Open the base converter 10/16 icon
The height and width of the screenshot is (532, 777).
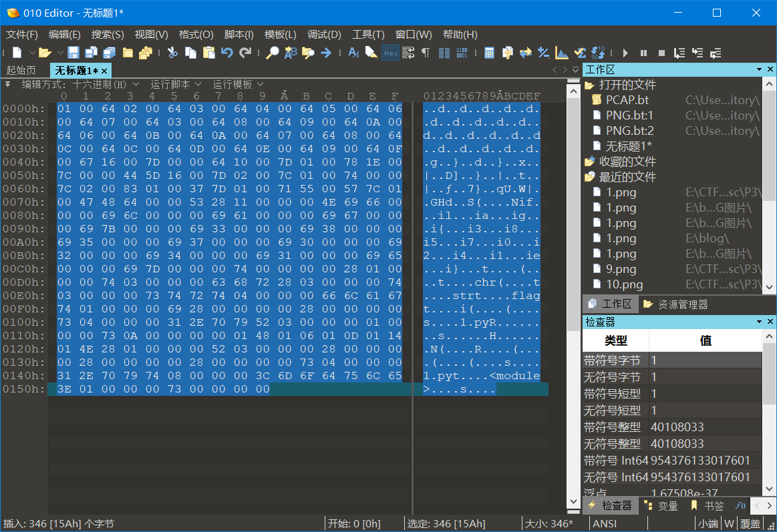click(x=598, y=53)
